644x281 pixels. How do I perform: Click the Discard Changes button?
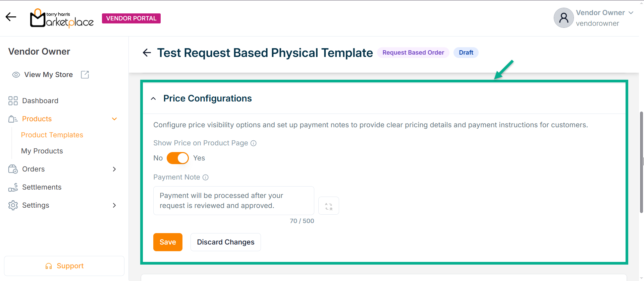(x=225, y=242)
